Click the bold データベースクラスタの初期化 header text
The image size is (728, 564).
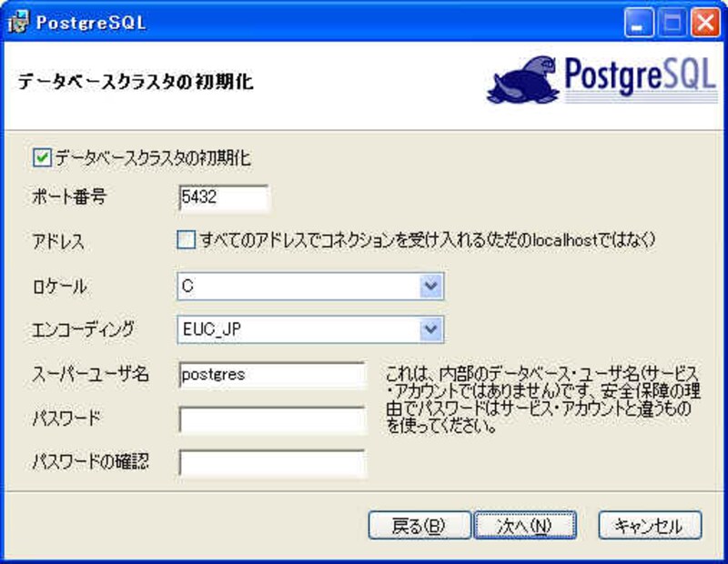135,83
